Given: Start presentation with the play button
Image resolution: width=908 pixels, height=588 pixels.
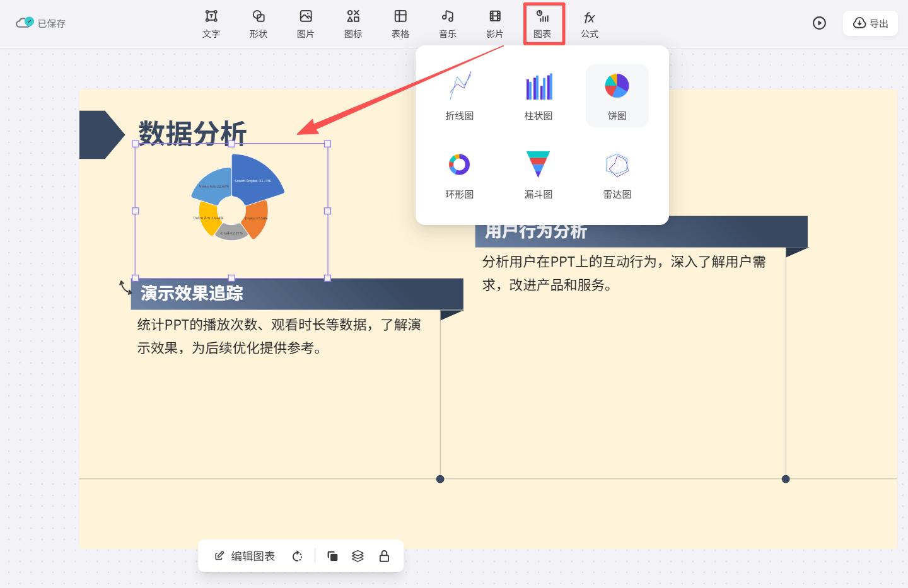Looking at the screenshot, I should [x=819, y=23].
